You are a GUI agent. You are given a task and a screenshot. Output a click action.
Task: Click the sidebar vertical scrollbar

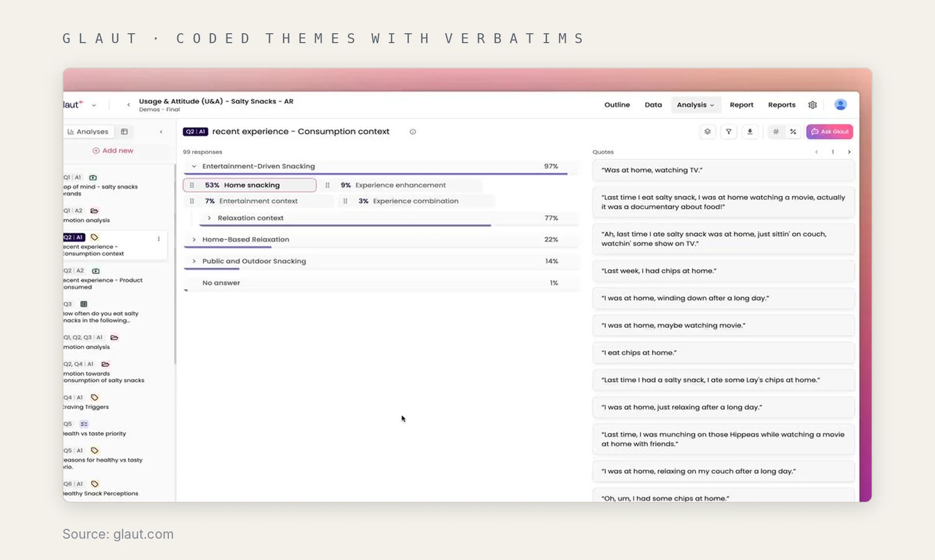(x=175, y=264)
